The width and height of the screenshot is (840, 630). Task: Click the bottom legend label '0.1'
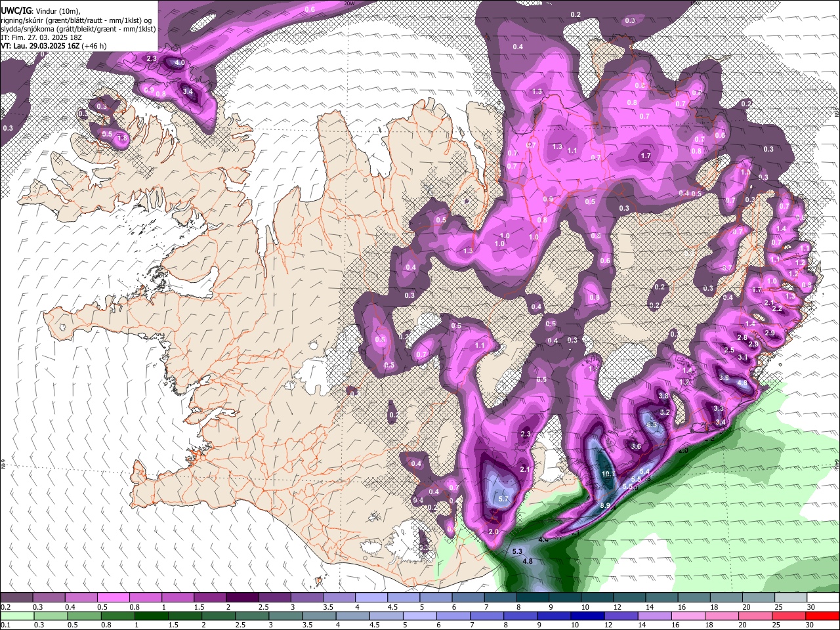[x=5, y=625]
